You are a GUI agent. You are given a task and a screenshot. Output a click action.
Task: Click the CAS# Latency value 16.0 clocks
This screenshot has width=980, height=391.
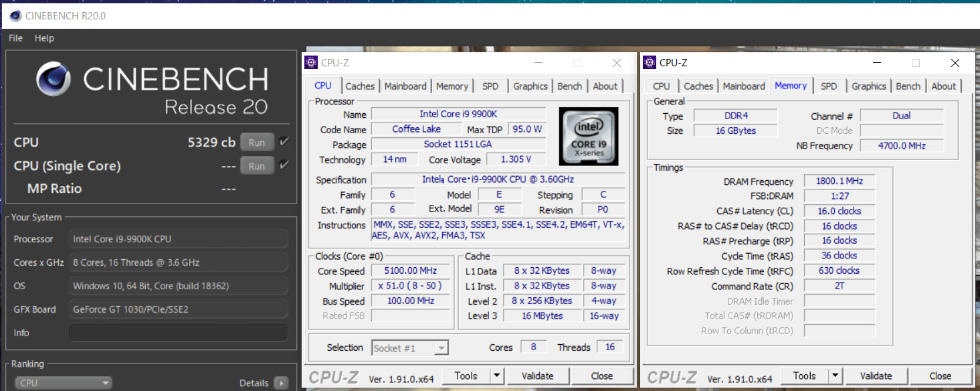(x=839, y=211)
